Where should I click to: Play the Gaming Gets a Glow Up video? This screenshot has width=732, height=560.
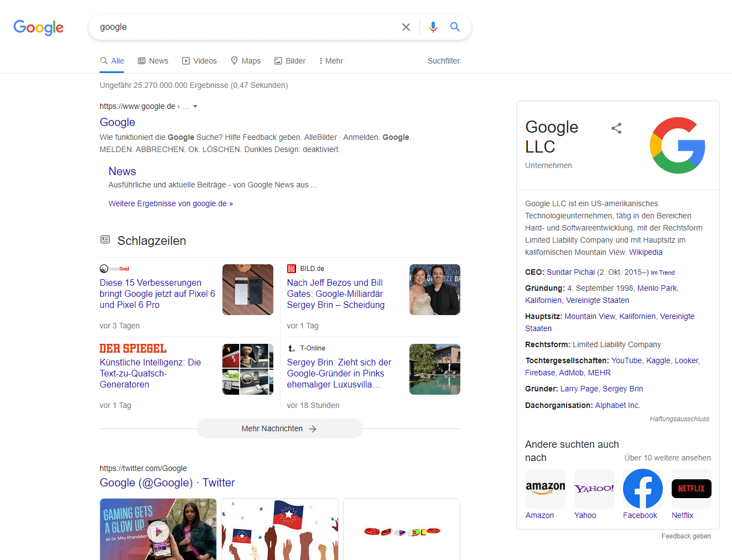tap(158, 532)
